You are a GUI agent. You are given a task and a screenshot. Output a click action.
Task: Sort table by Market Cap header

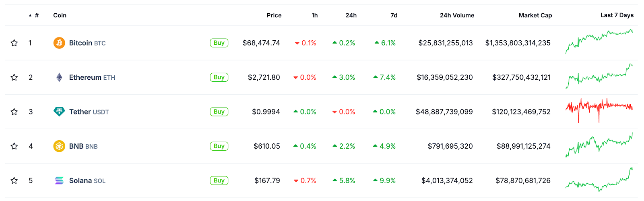[535, 15]
